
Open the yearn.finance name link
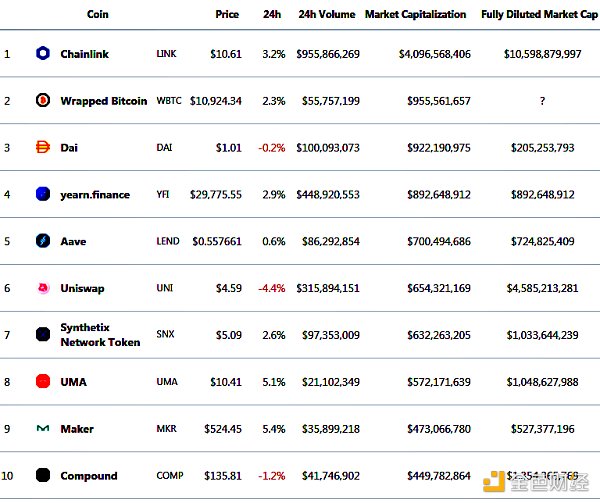[x=95, y=194]
